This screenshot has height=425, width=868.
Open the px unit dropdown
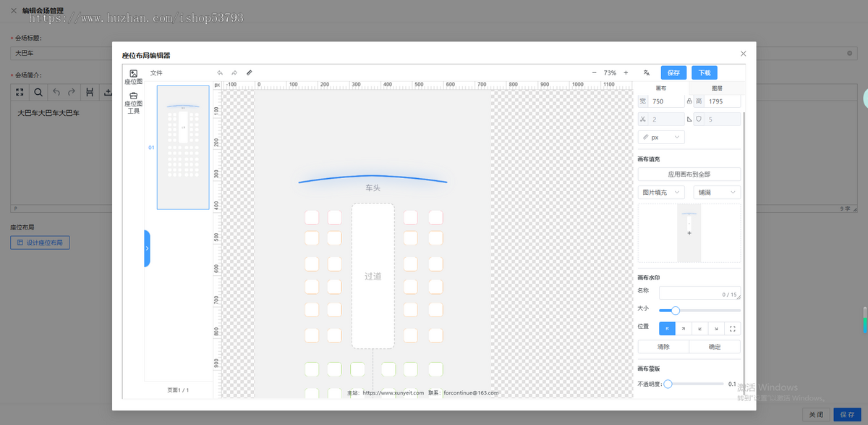[661, 138]
